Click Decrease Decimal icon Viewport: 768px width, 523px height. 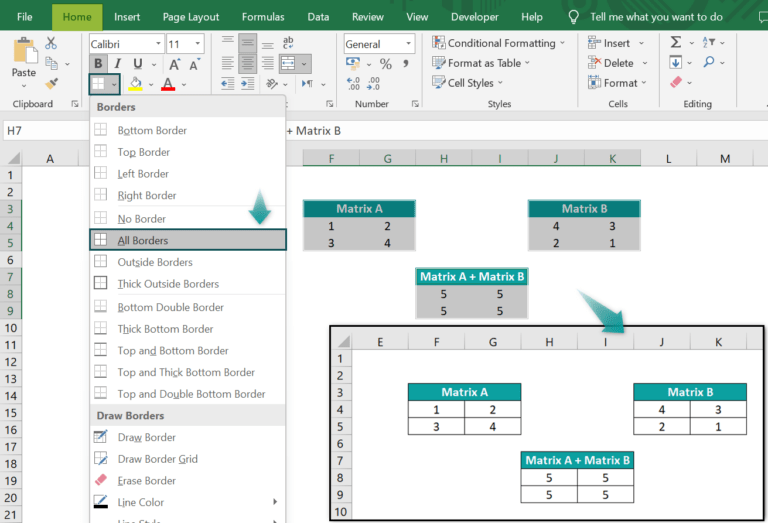[x=373, y=84]
